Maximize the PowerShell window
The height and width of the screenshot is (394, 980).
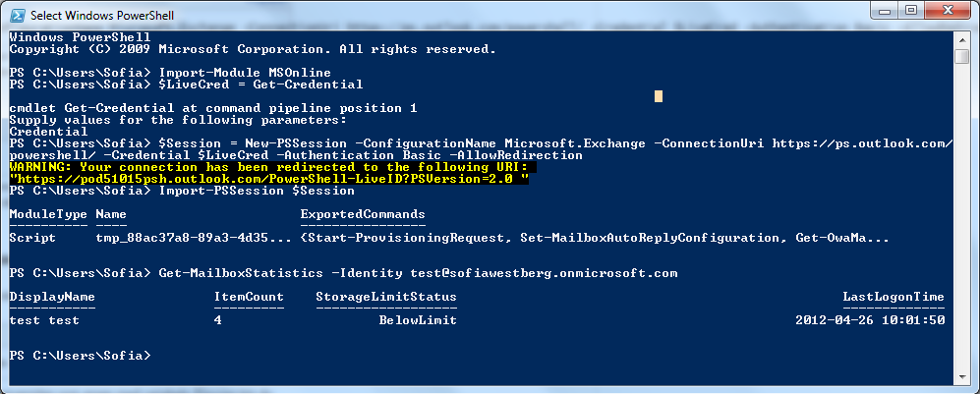click(x=910, y=10)
